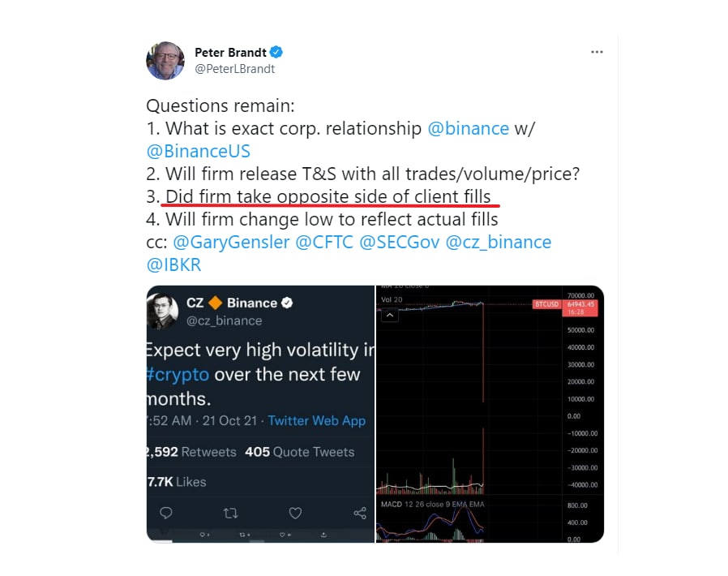Open the @IBKR mention link
This screenshot has width=728, height=576.
tap(173, 265)
